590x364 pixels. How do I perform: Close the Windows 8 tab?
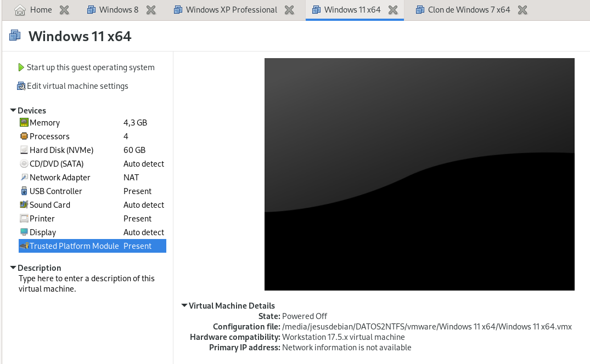151,10
